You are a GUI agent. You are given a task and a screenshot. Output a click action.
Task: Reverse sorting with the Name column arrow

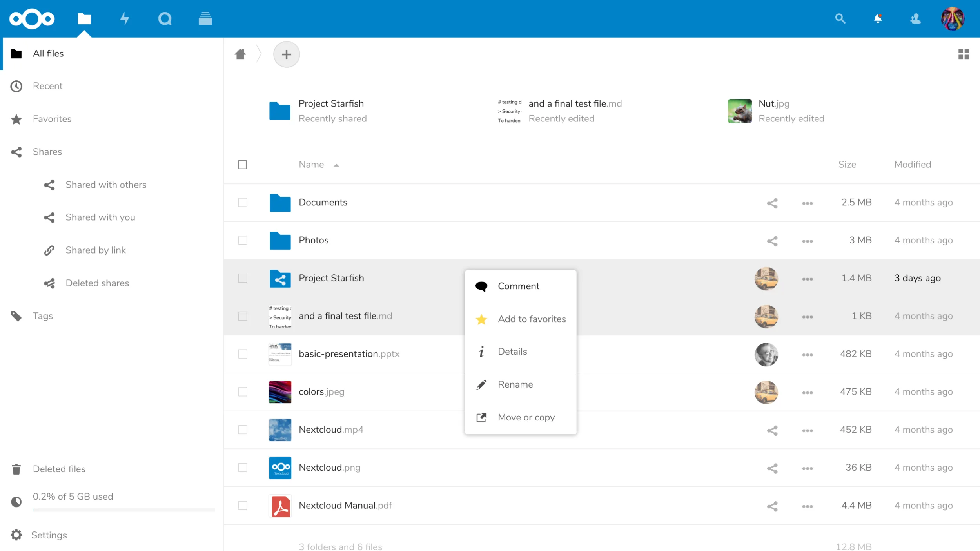(x=336, y=165)
